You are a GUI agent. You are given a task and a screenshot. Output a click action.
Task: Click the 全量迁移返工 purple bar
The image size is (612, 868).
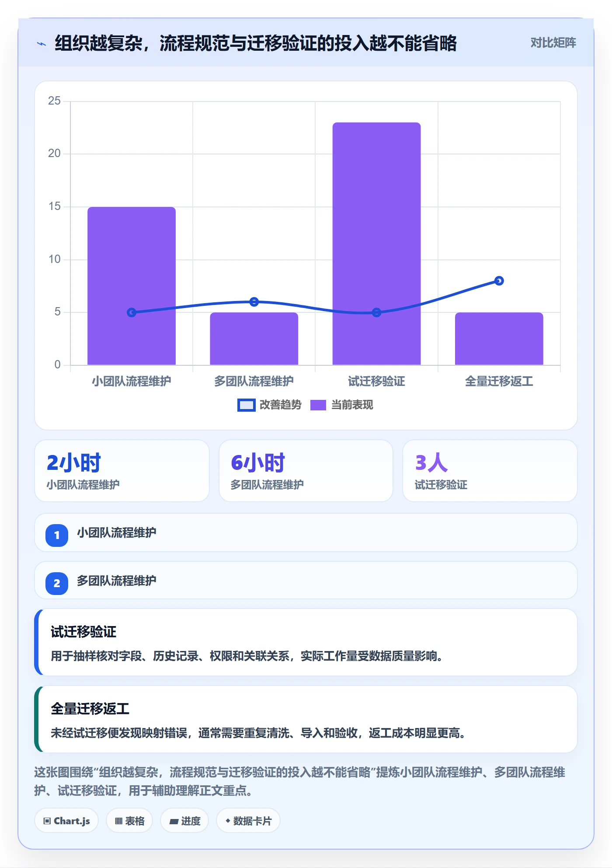(x=499, y=339)
